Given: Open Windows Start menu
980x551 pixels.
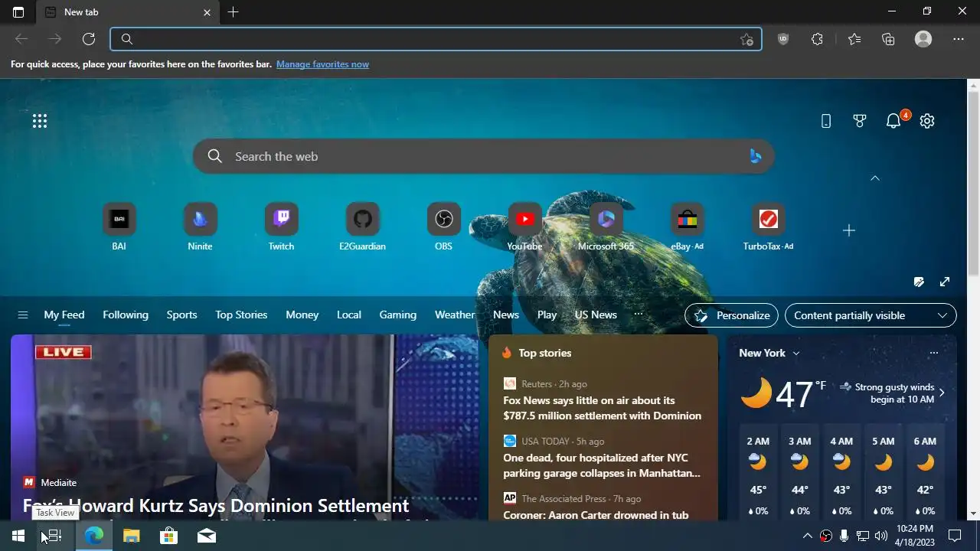Looking at the screenshot, I should pyautogui.click(x=18, y=536).
